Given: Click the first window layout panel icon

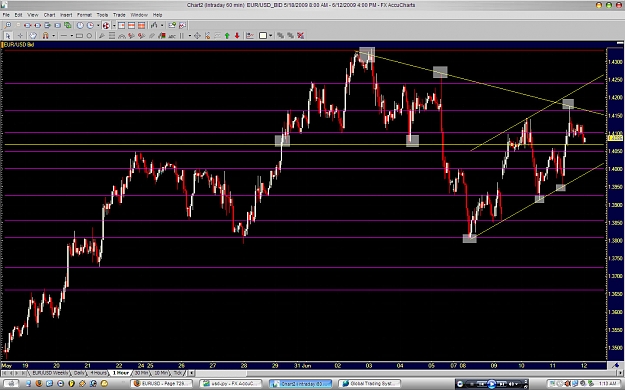Looking at the screenshot, I should [121, 25].
